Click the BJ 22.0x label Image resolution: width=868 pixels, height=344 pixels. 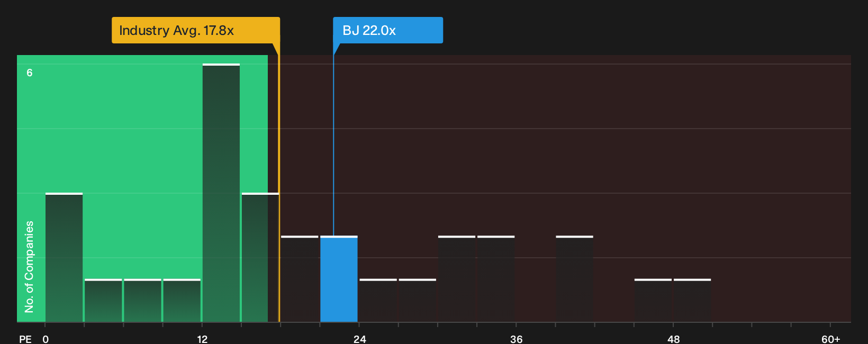(387, 30)
